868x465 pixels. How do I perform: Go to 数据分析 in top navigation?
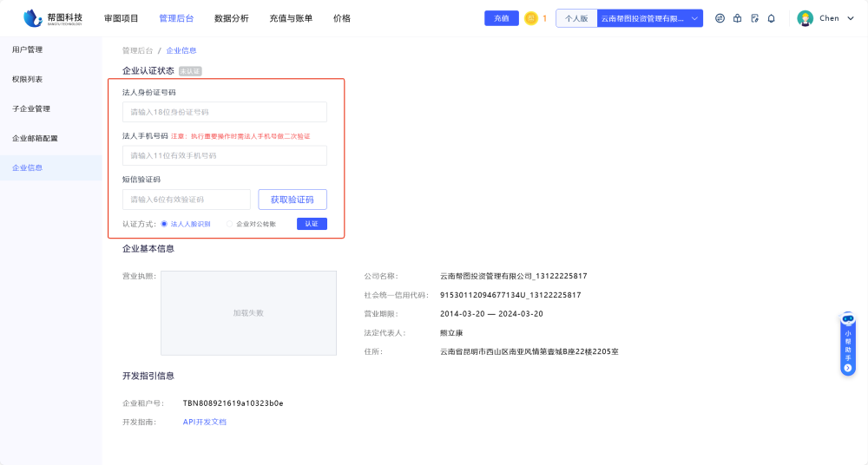(x=231, y=18)
